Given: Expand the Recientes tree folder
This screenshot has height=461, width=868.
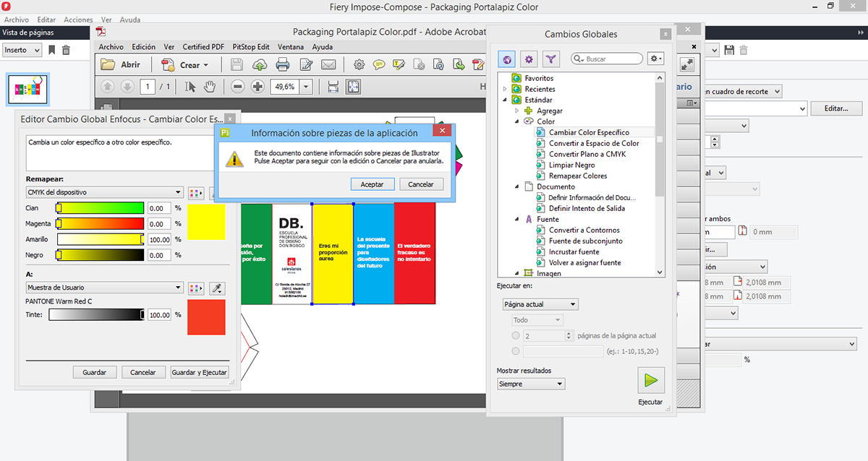Looking at the screenshot, I should (505, 89).
